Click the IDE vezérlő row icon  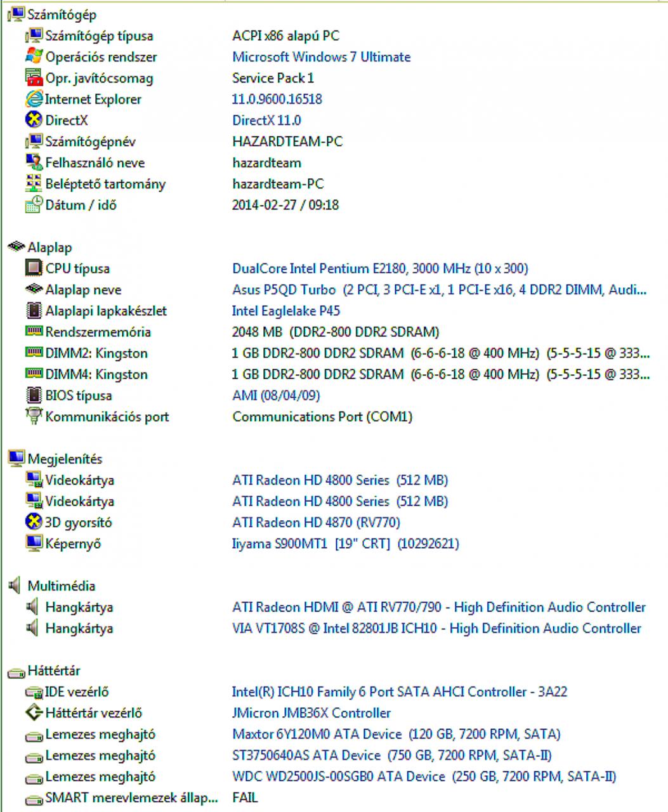[x=34, y=692]
